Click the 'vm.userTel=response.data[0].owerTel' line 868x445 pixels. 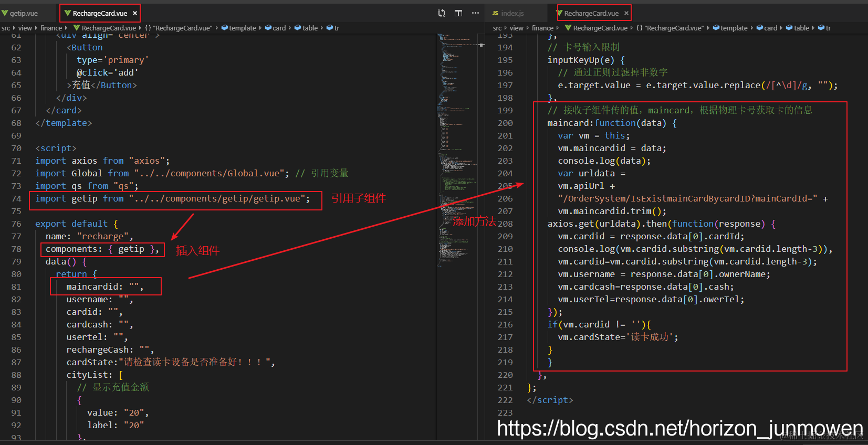651,299
